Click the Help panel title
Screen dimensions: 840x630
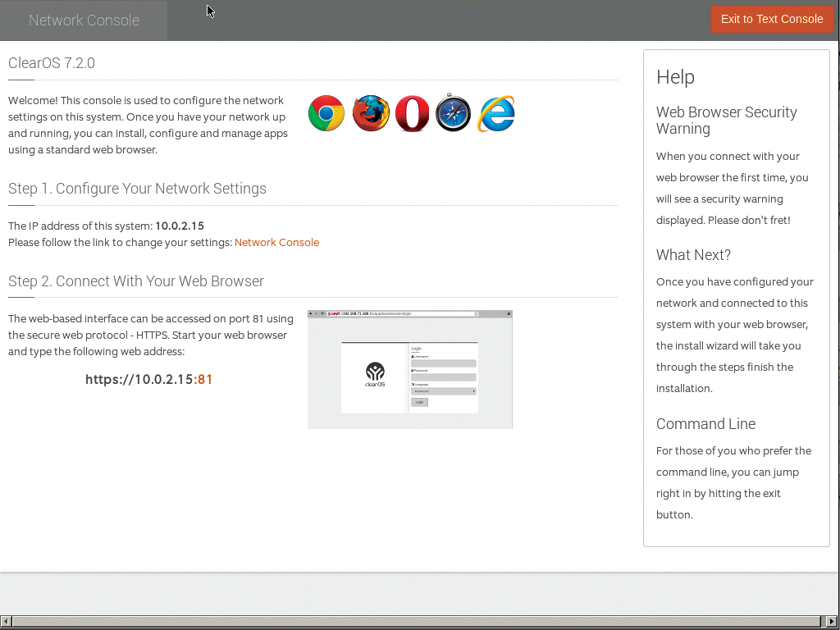(x=675, y=77)
